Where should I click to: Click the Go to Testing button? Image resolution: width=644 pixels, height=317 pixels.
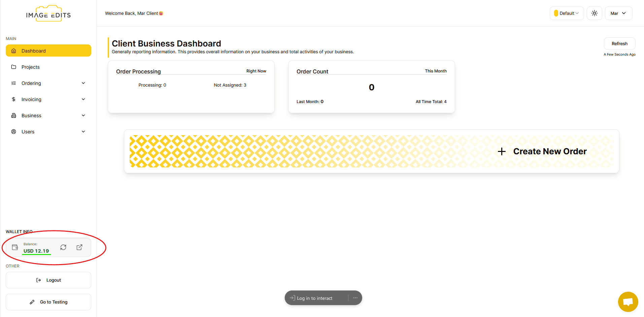[48, 302]
